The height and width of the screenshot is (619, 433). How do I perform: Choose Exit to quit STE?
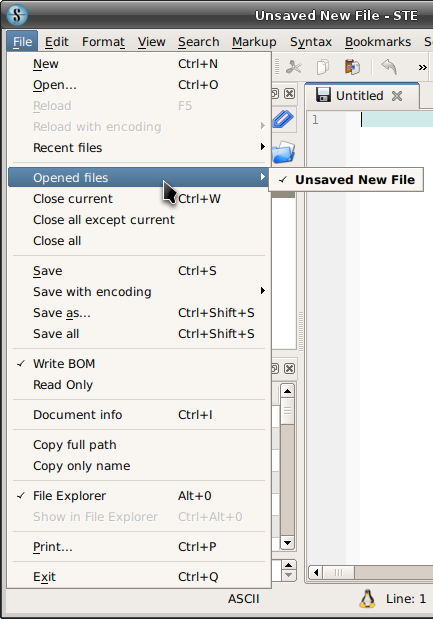click(x=139, y=576)
